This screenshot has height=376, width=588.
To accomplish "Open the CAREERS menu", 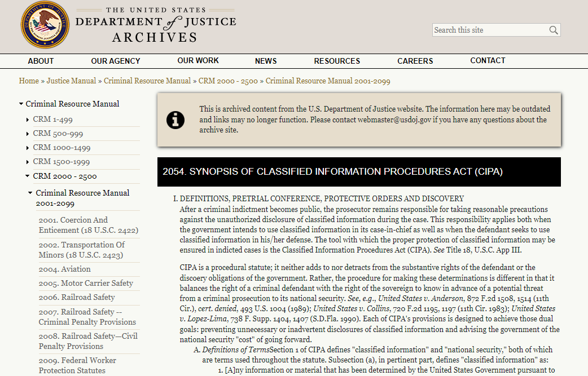I will pyautogui.click(x=415, y=61).
